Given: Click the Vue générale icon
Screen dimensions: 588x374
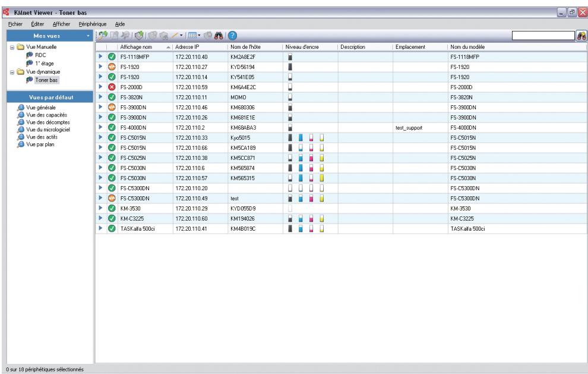Looking at the screenshot, I should (x=21, y=108).
